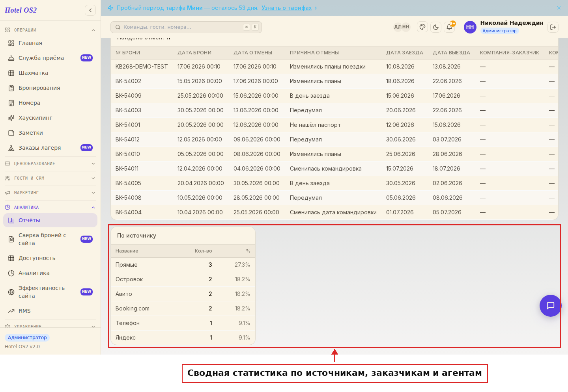
Task: Expand the Управление section
Action: click(50, 326)
